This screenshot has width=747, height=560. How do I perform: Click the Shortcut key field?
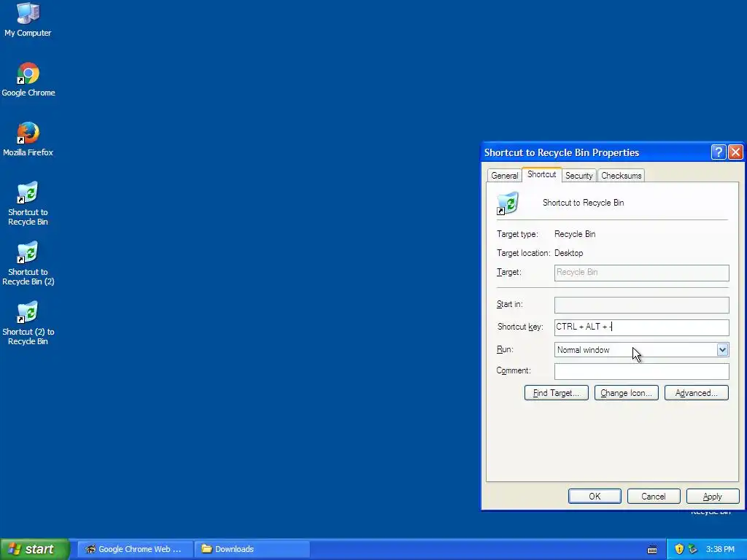coord(642,327)
